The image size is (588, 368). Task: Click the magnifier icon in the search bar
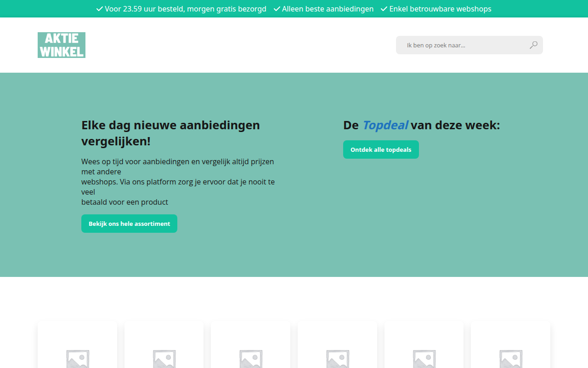(x=533, y=45)
